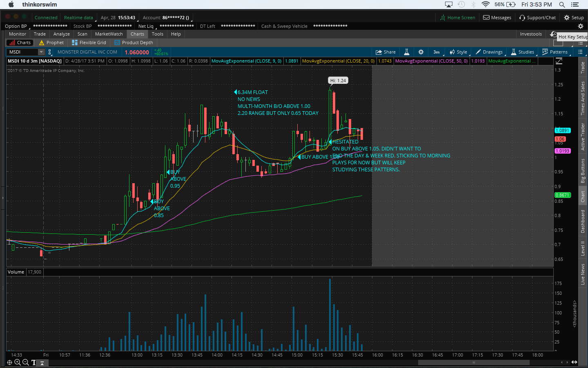Click the pan crosshair tool icon
Viewport: 588px width, 368px height.
[x=10, y=362]
